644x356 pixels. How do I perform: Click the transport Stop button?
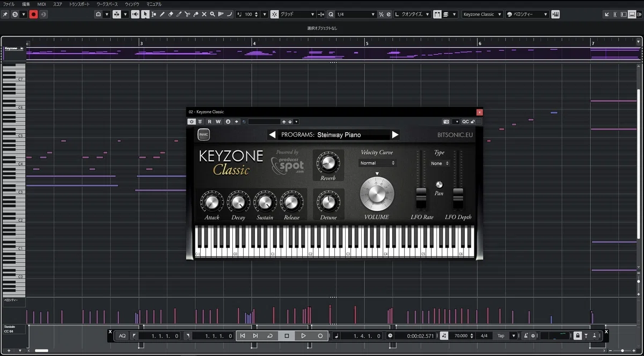[x=287, y=336]
